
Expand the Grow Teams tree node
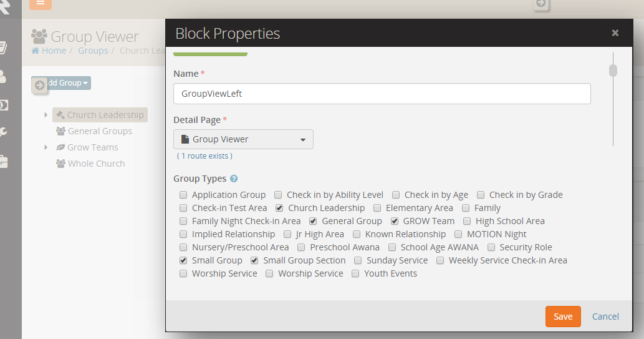click(x=46, y=147)
